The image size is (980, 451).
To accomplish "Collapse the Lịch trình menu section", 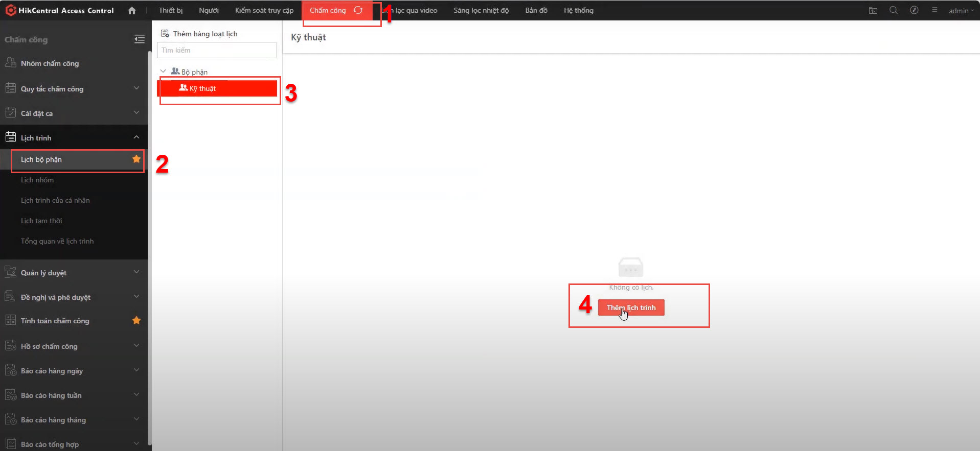I will (x=136, y=137).
